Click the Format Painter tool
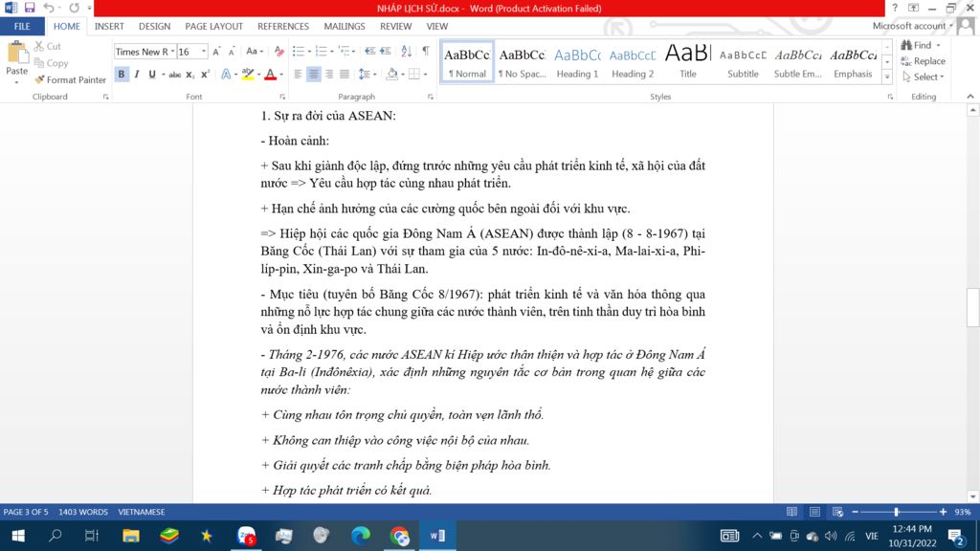This screenshot has width=980, height=551. tap(70, 80)
